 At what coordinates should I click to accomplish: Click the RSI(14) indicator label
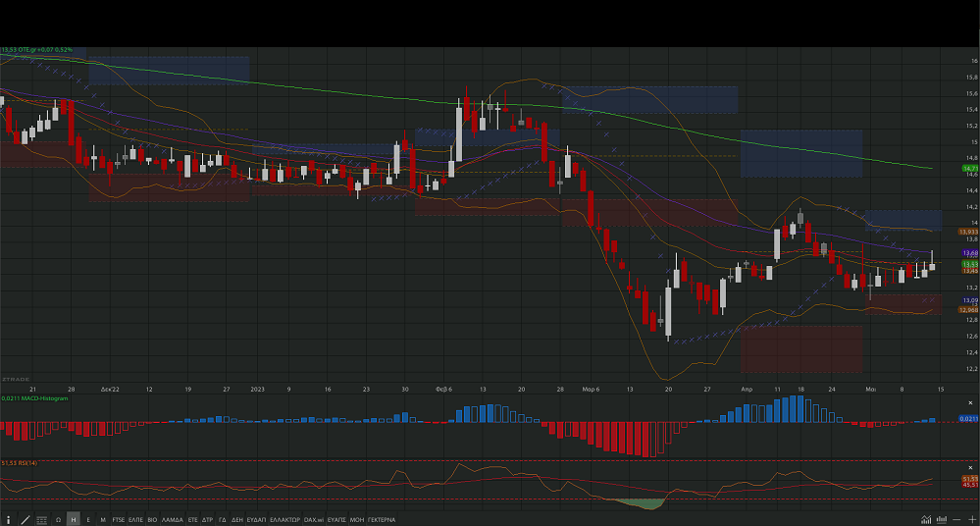click(x=20, y=463)
